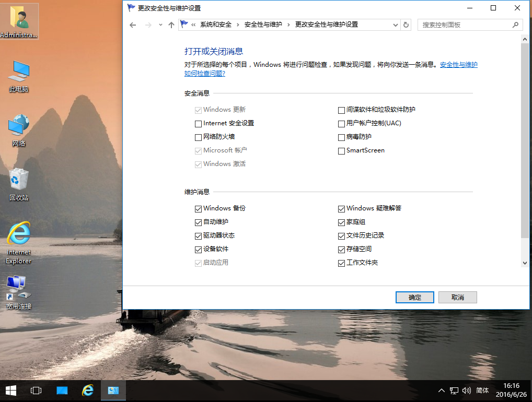The image size is (532, 402).
Task: Uncheck 设备软件 checkbox
Action: (x=199, y=250)
